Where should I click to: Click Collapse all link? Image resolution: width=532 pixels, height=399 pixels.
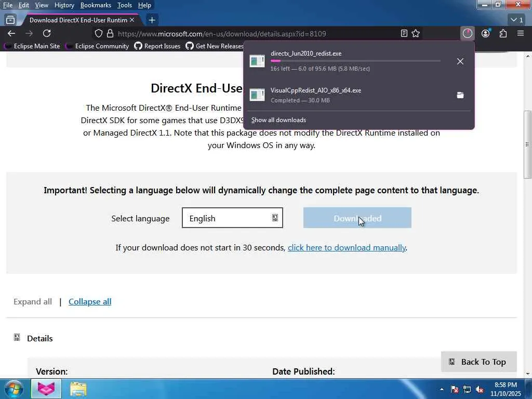90,302
